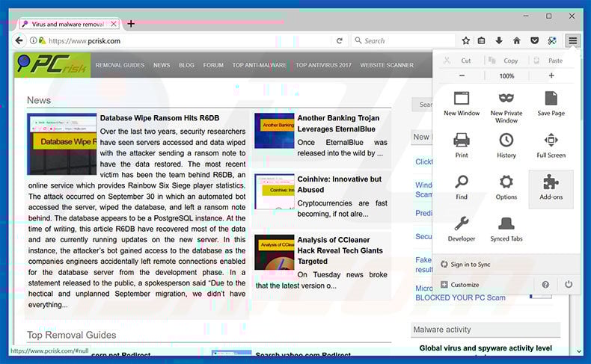Screen dimensions: 591x364
Task: Click the Database Wipe article thumbnail
Action: click(x=62, y=144)
